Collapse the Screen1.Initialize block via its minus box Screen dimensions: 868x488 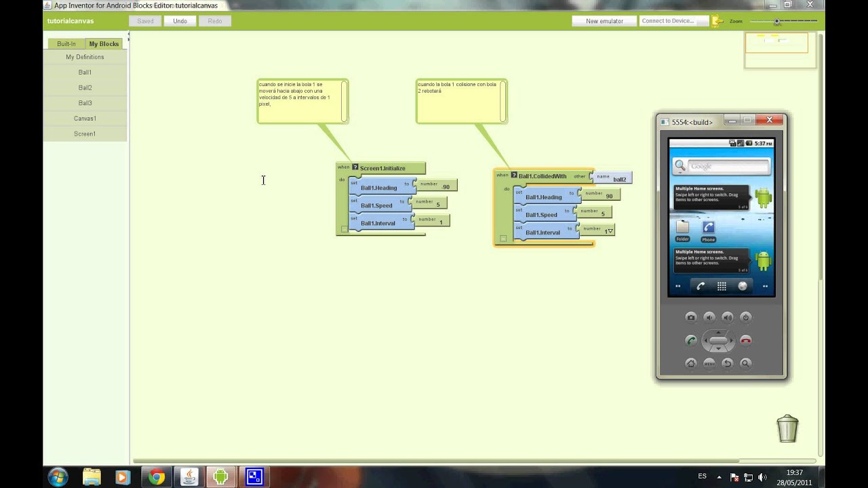point(344,229)
